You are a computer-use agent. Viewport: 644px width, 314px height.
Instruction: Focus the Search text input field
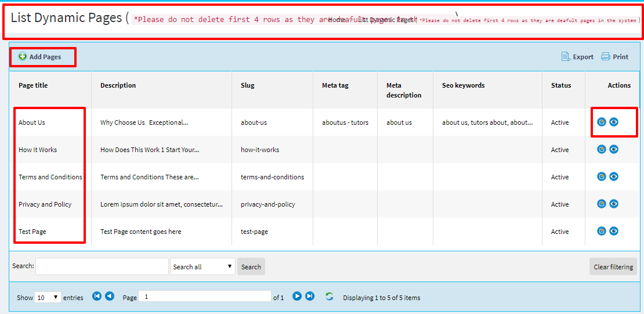pyautogui.click(x=102, y=266)
